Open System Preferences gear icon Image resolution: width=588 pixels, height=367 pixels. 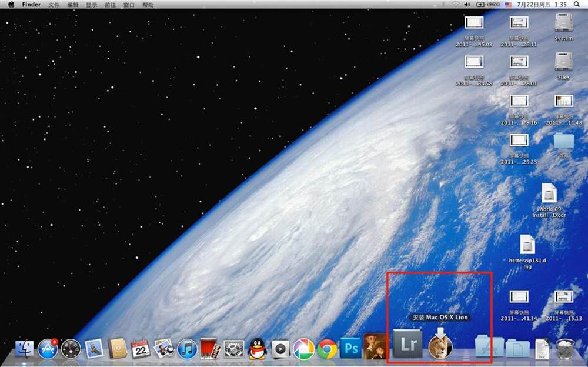point(234,349)
